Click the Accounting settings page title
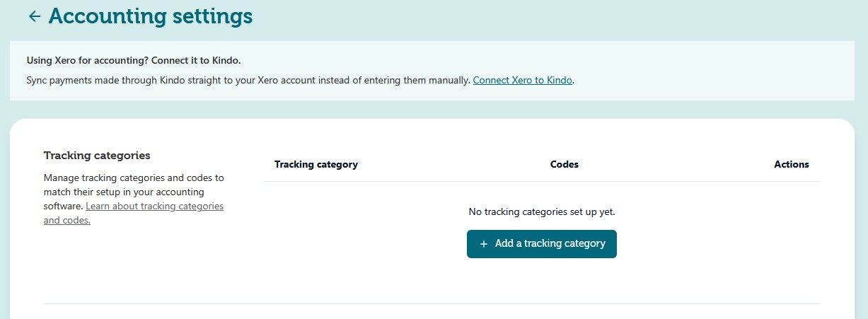 coord(150,16)
